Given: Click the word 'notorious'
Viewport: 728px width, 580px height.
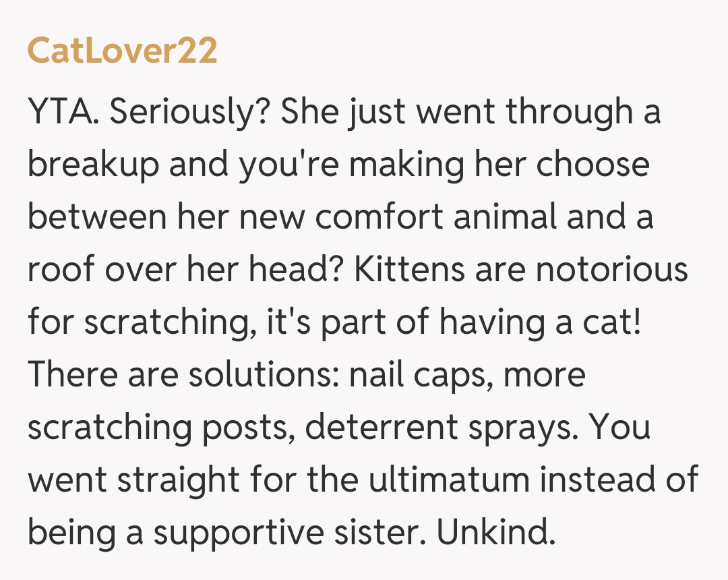Looking at the screenshot, I should [x=611, y=270].
